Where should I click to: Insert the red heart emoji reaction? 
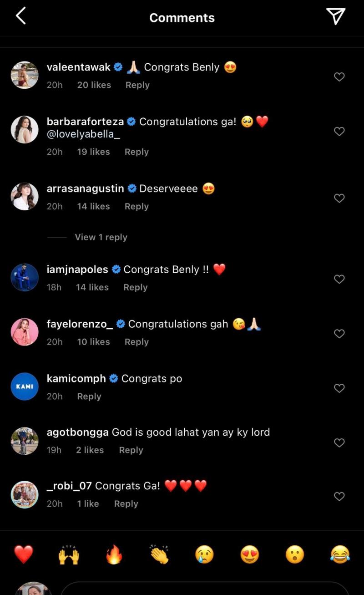click(x=24, y=554)
